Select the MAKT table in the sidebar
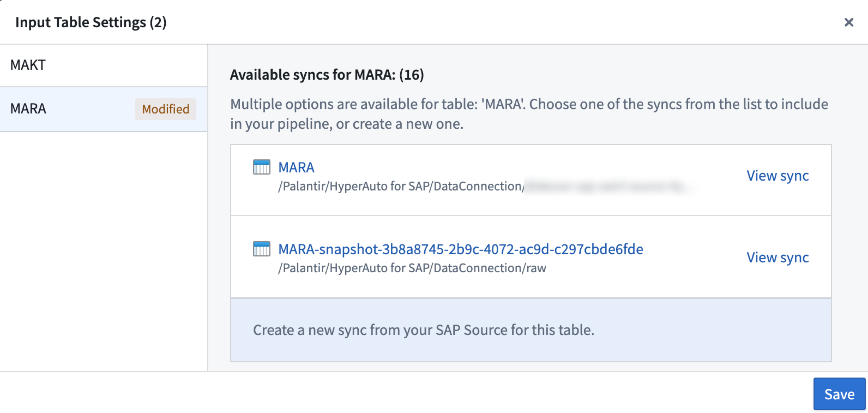Image resolution: width=868 pixels, height=413 pixels. pos(103,65)
